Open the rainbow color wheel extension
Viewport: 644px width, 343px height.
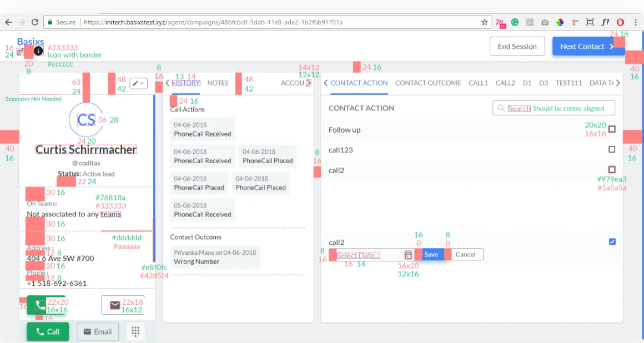(560, 22)
